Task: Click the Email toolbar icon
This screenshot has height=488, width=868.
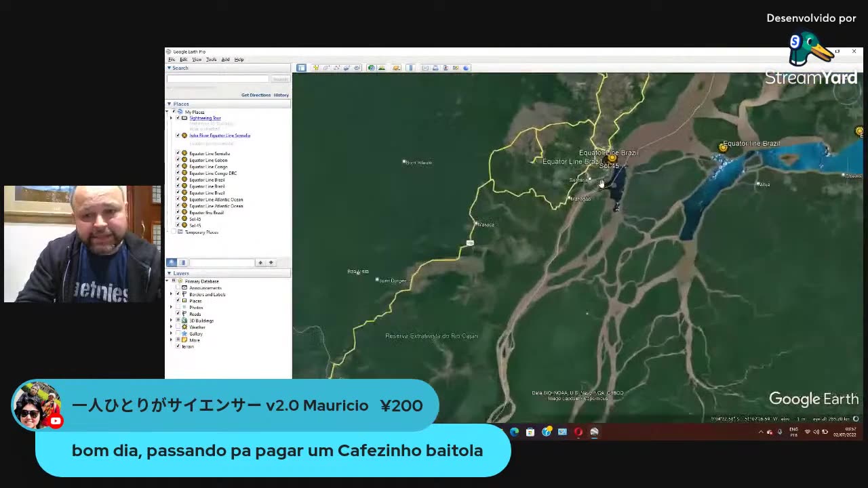Action: click(425, 68)
